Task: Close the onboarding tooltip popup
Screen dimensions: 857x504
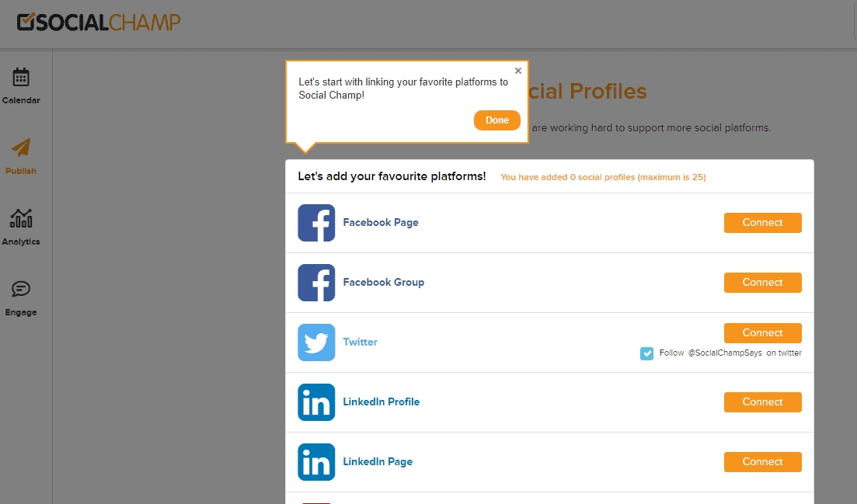Action: point(518,71)
